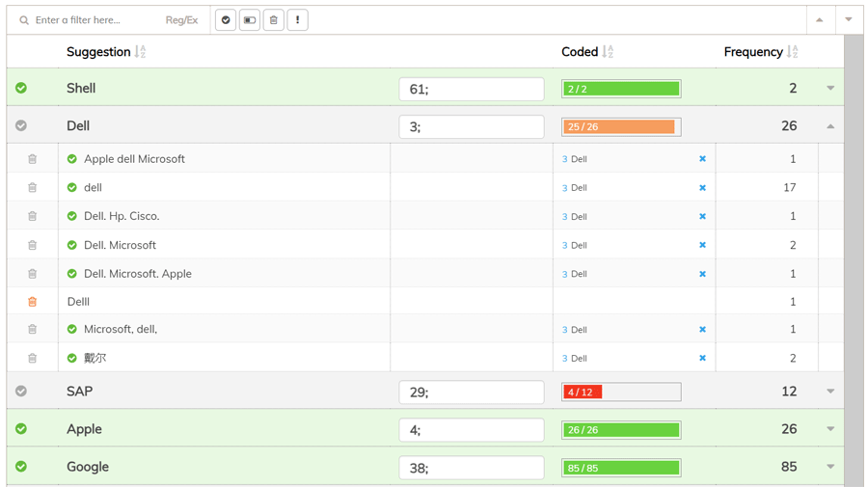Image resolution: width=868 pixels, height=487 pixels.
Task: Click the partially coded filter toolbar button
Action: pyautogui.click(x=250, y=20)
